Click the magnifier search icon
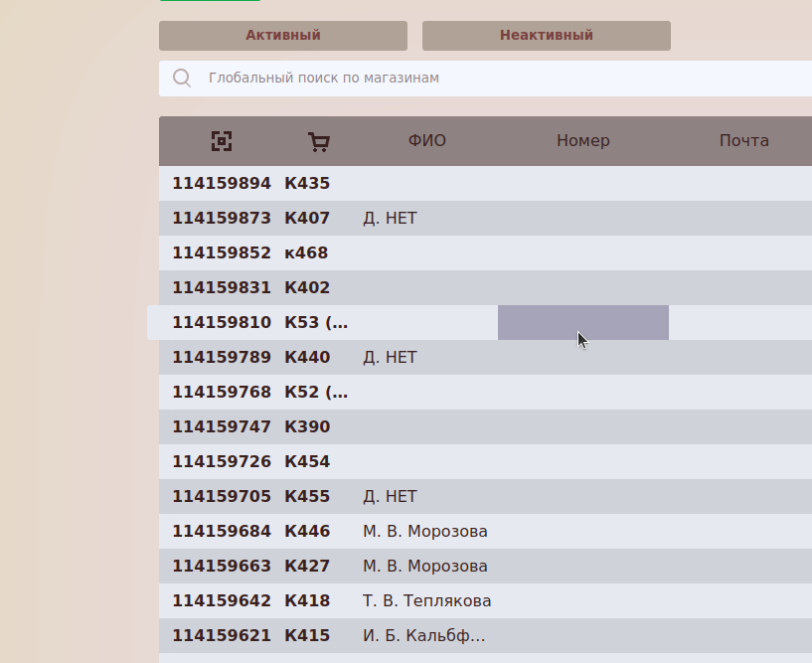The image size is (812, 663). pos(182,79)
